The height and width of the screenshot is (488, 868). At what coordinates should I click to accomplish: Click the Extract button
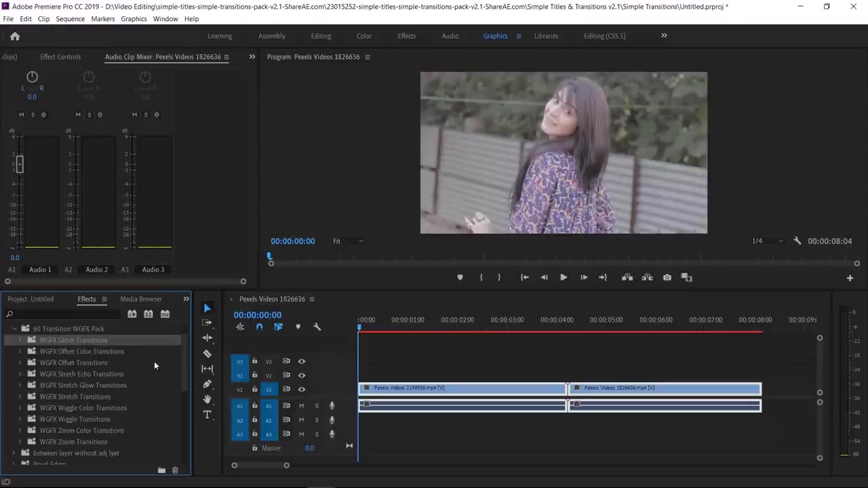point(648,277)
